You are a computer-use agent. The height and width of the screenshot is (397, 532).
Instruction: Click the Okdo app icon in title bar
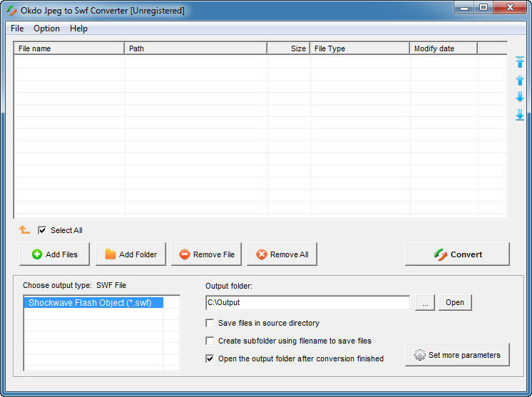coord(11,11)
